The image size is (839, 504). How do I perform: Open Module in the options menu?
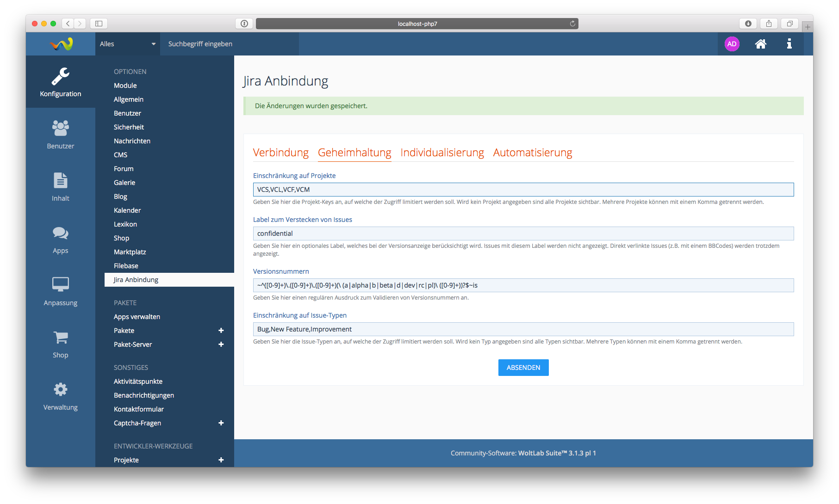tap(125, 86)
